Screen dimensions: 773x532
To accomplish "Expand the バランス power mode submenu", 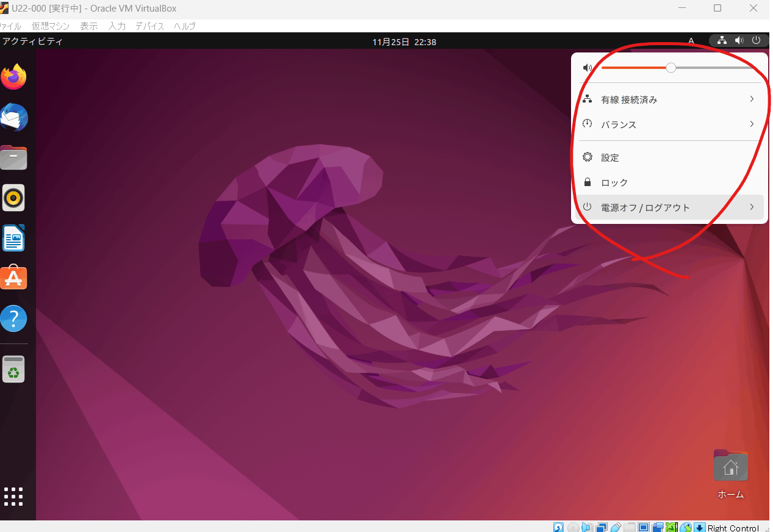I will click(x=669, y=124).
